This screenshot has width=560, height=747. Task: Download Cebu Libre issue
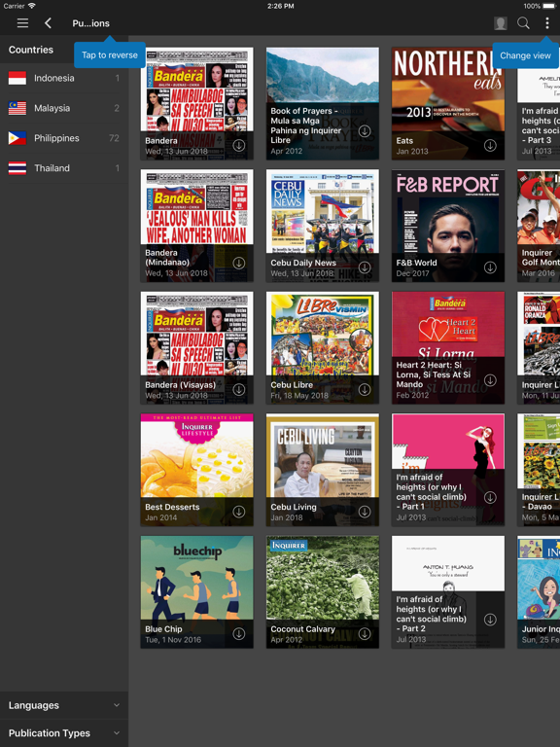(x=365, y=390)
